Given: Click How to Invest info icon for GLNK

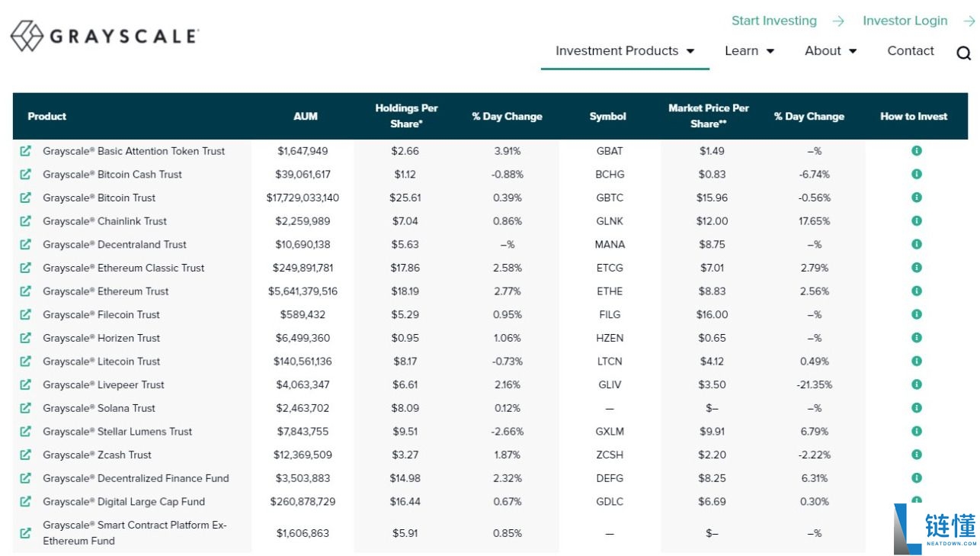Looking at the screenshot, I should pos(917,221).
